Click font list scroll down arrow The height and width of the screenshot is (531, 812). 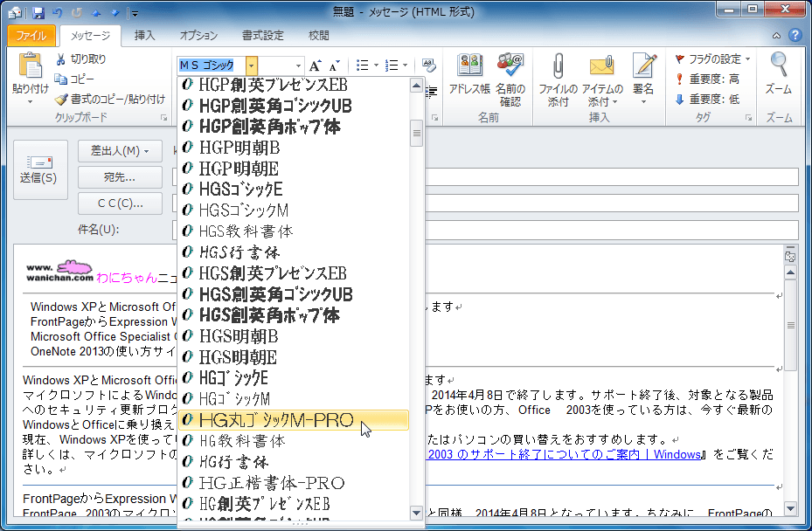tap(416, 513)
